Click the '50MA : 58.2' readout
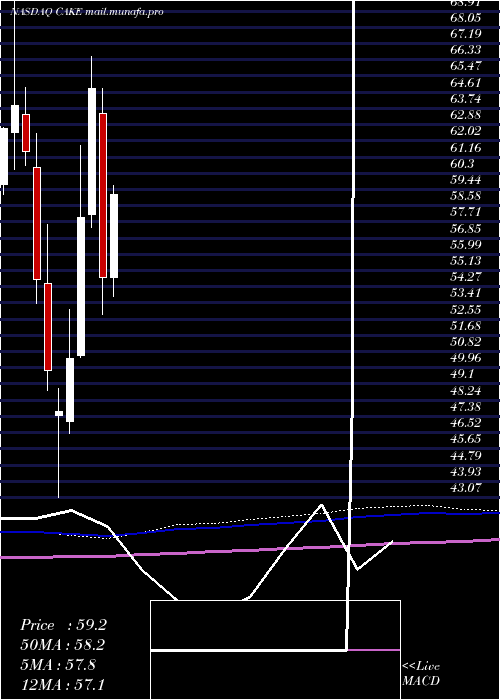Screen dimensions: 500x700 63,645
